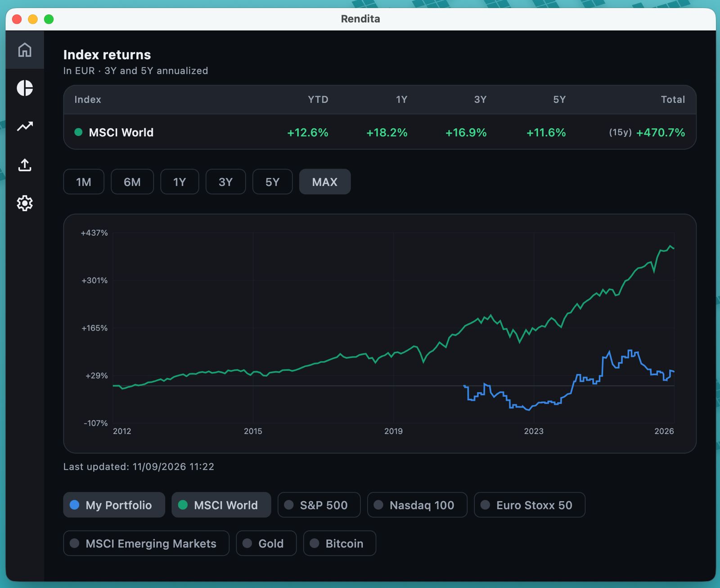Select the 6M time range
720x588 pixels.
tap(132, 182)
